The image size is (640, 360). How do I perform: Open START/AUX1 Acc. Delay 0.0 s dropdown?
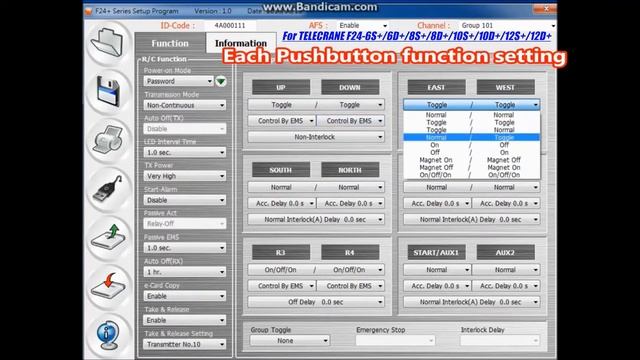point(437,286)
